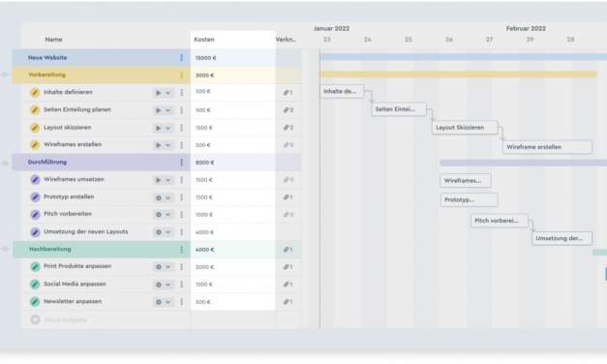Click Prototyp... bar in Gantt chart
The width and height of the screenshot is (607, 364).
(470, 199)
